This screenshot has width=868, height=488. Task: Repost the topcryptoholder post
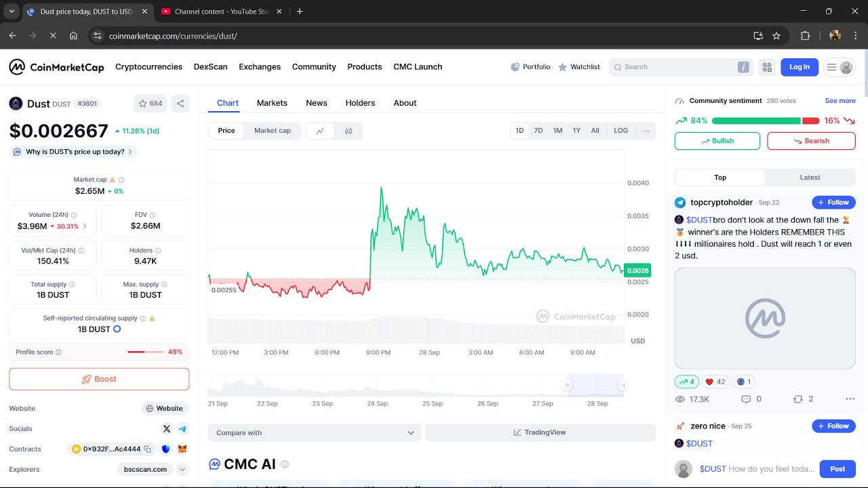tap(804, 399)
